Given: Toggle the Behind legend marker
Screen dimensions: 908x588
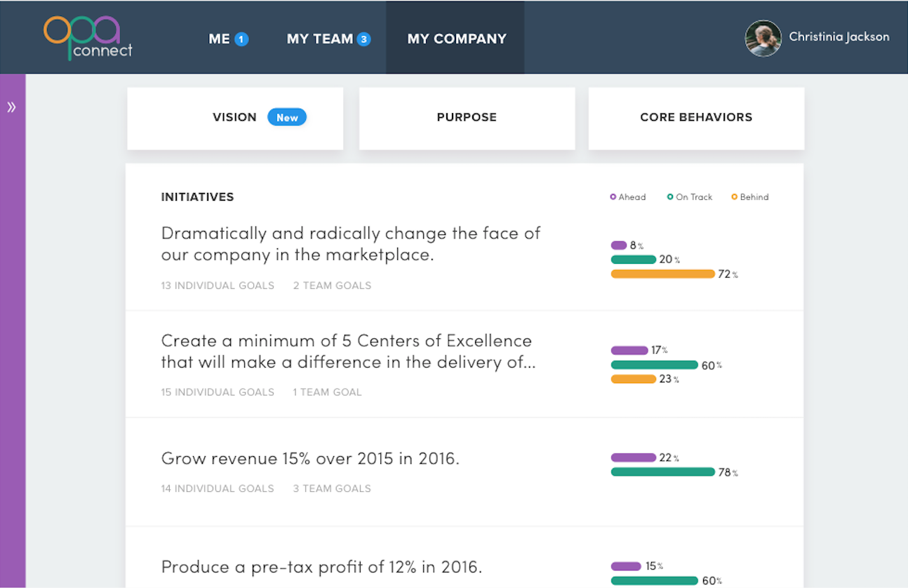Looking at the screenshot, I should 734,197.
